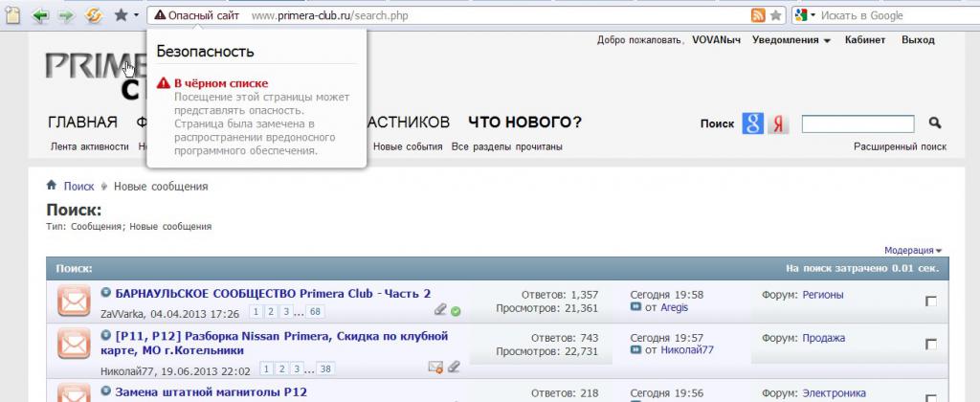The height and width of the screenshot is (402, 980).
Task: Open page 68 of БАРНАУЛЬСКОЕ СООБЩЕСТВО thread
Action: coord(314,312)
